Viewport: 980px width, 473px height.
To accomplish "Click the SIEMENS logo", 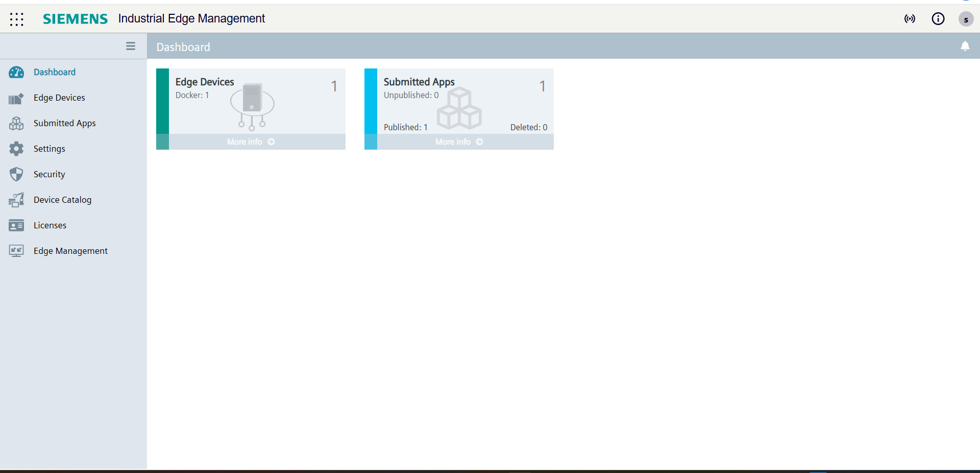I will (x=75, y=19).
